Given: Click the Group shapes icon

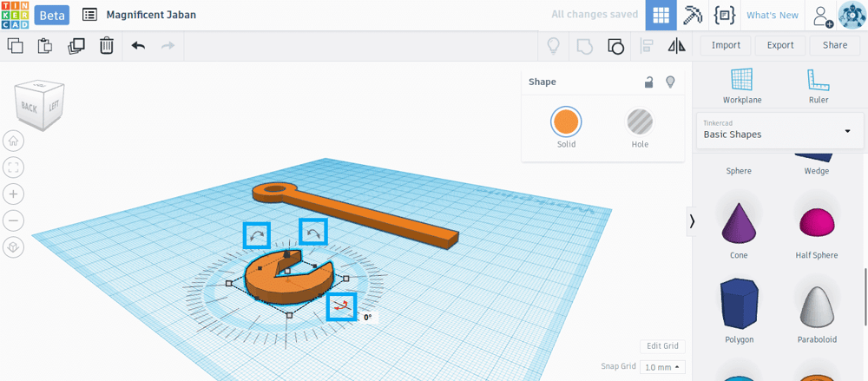Looking at the screenshot, I should pos(584,46).
